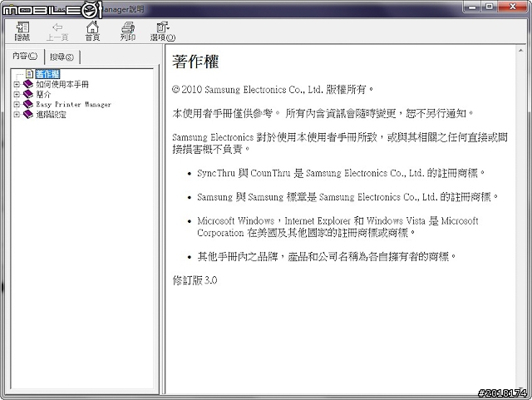This screenshot has height=400, width=532.
Task: Expand the Easy Printer Manager tree node
Action: click(x=17, y=105)
